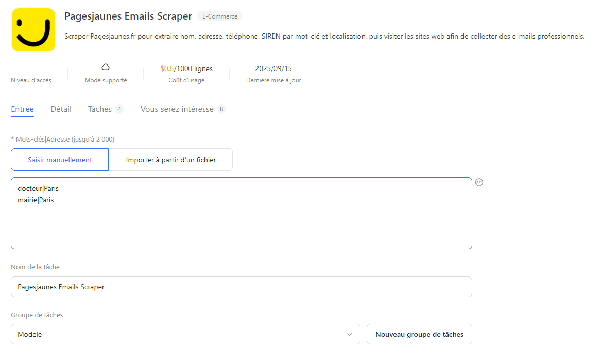The width and height of the screenshot is (603, 364).
Task: Click the yellow smiley scraper logo
Action: pos(33,29)
